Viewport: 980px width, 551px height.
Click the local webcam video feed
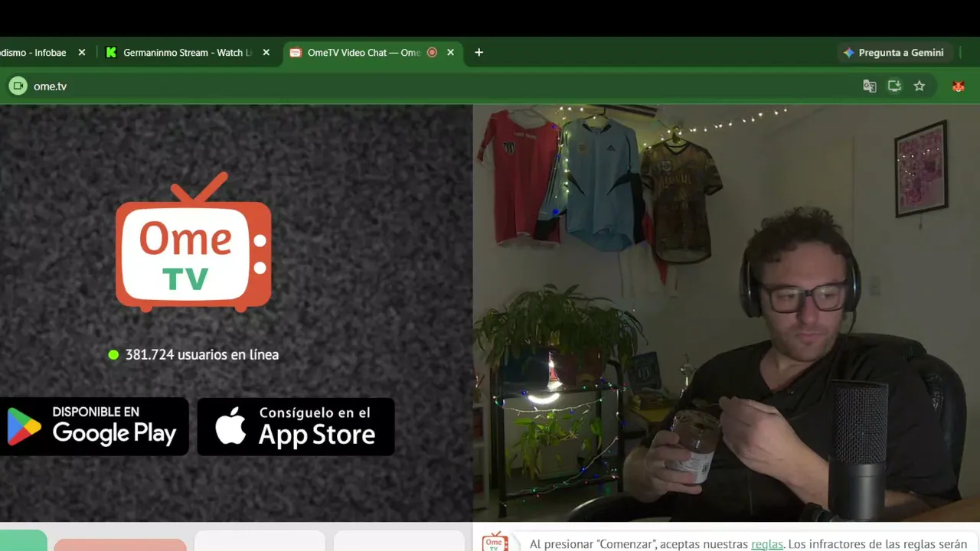point(727,313)
